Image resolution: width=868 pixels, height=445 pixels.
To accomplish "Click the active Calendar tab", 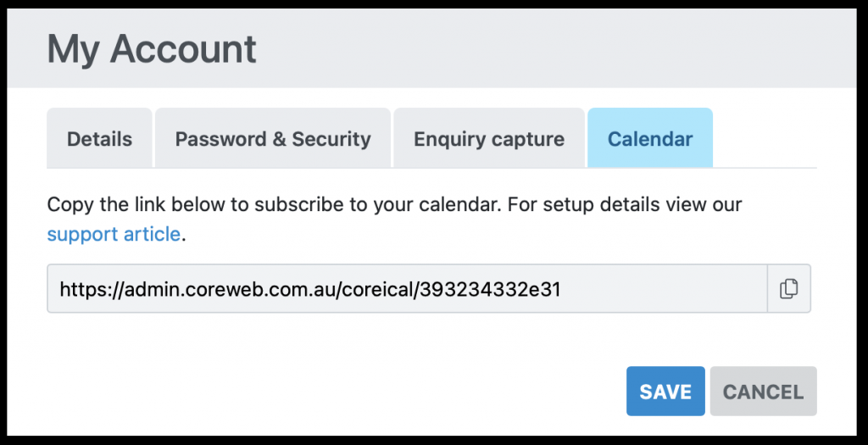I will (x=650, y=139).
